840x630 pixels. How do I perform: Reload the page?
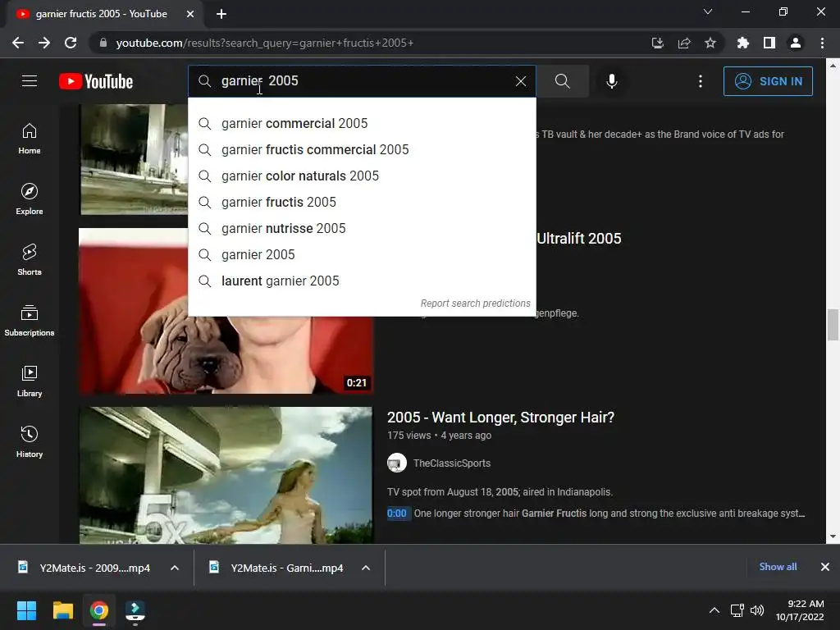tap(71, 43)
